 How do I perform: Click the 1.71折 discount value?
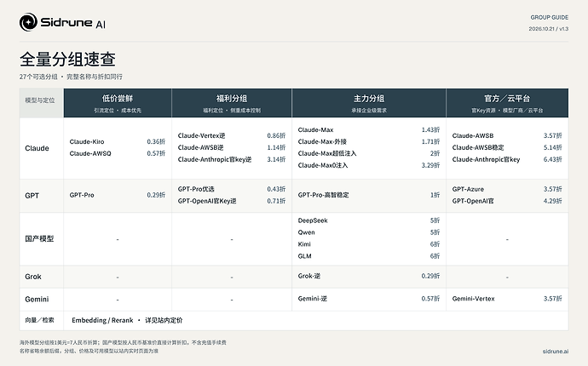tap(430, 141)
